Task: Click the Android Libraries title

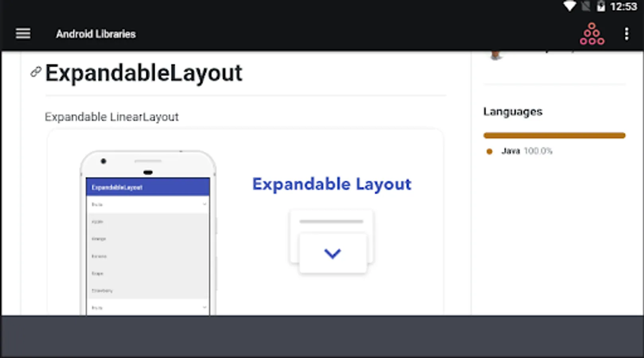Action: coord(96,34)
